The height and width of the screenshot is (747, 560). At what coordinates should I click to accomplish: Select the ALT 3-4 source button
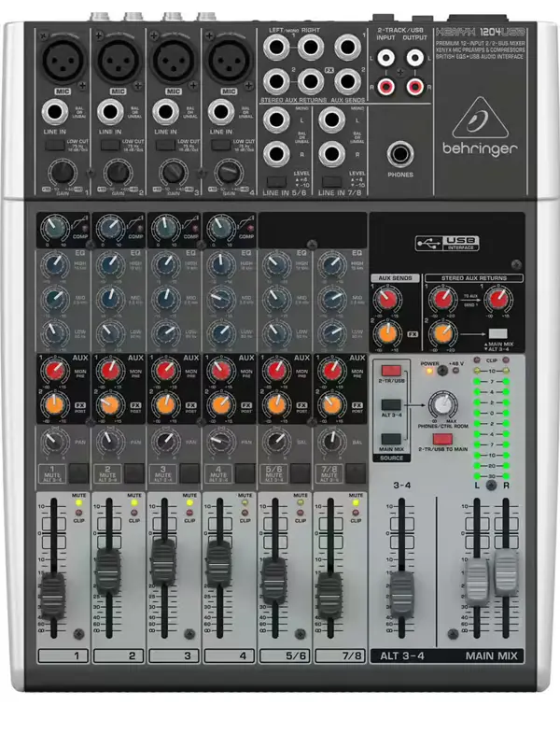[391, 405]
